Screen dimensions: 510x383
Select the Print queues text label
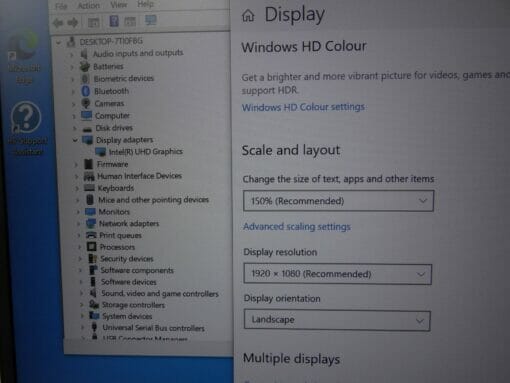pyautogui.click(x=120, y=235)
